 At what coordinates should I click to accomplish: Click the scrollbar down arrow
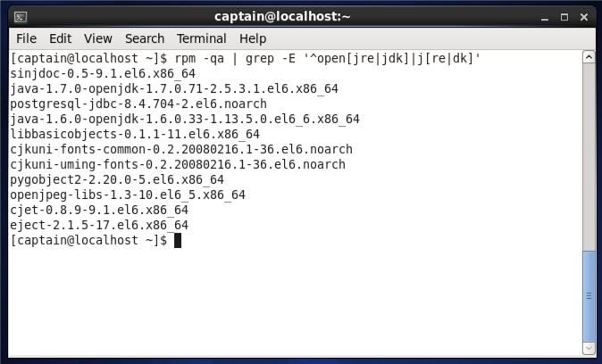pos(589,348)
